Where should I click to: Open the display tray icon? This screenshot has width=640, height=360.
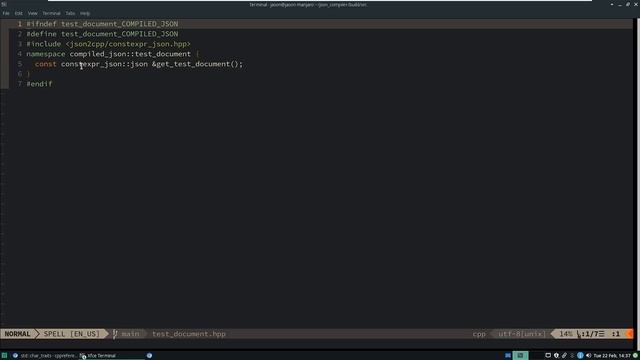tap(548, 356)
